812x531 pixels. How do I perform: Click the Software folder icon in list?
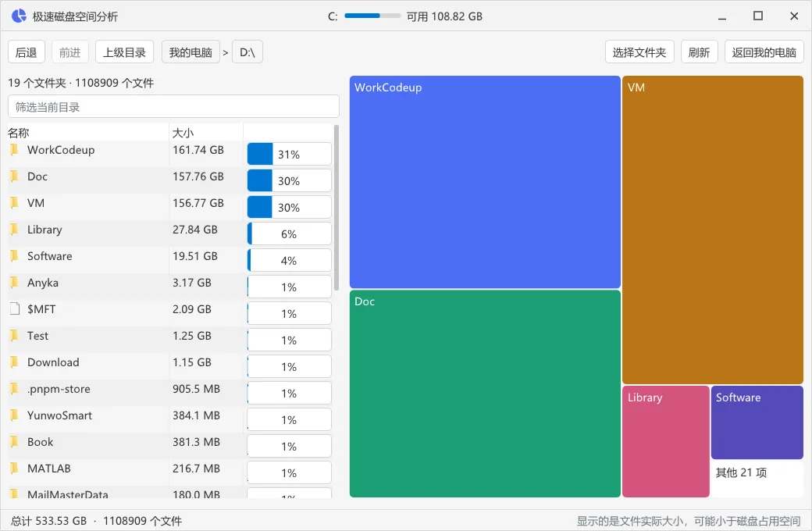15,256
